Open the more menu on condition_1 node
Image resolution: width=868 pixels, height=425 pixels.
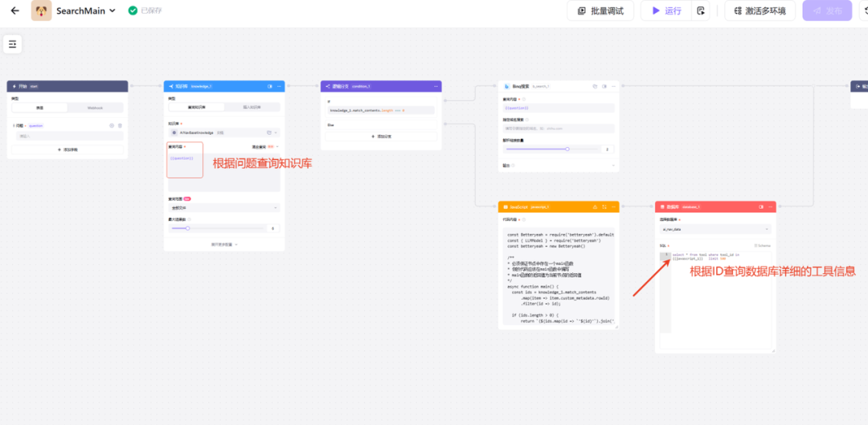436,86
